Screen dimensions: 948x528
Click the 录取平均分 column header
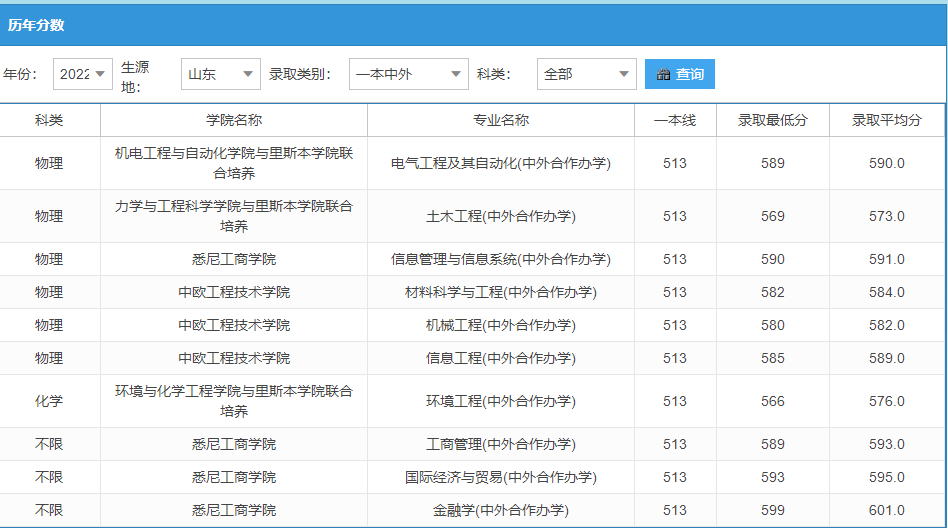pos(886,120)
